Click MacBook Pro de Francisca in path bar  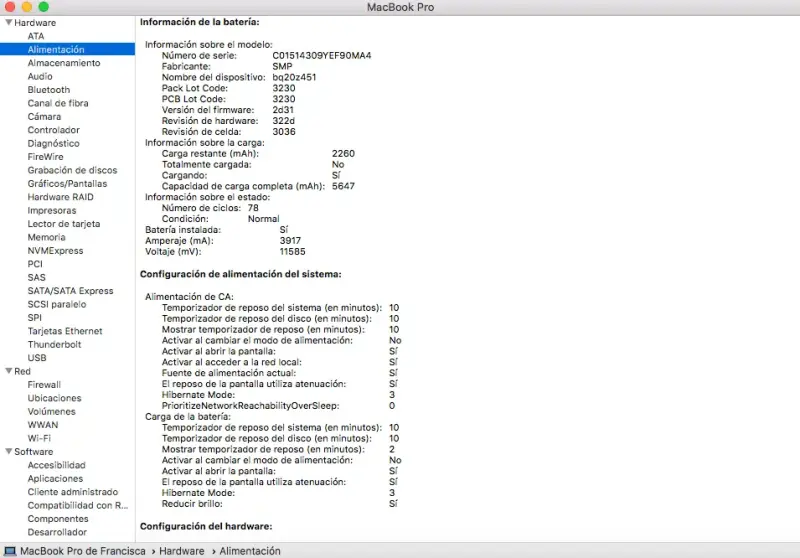(83, 551)
